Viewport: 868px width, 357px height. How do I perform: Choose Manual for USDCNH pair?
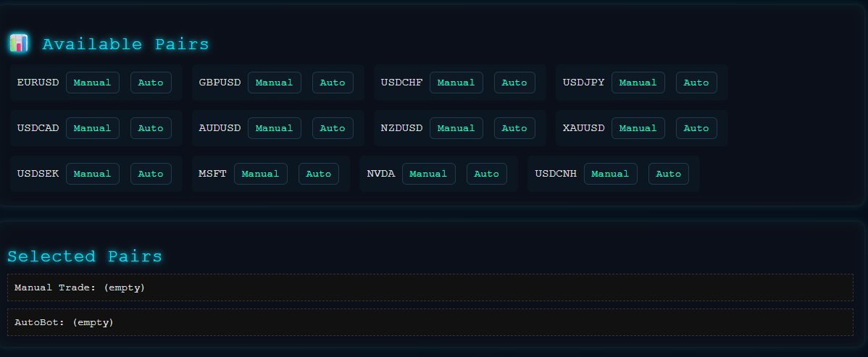611,174
